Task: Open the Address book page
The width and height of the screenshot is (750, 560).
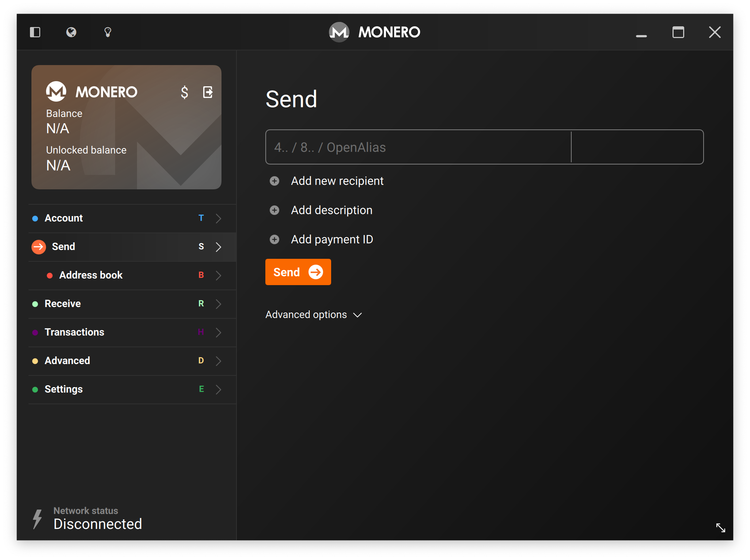Action: click(132, 275)
